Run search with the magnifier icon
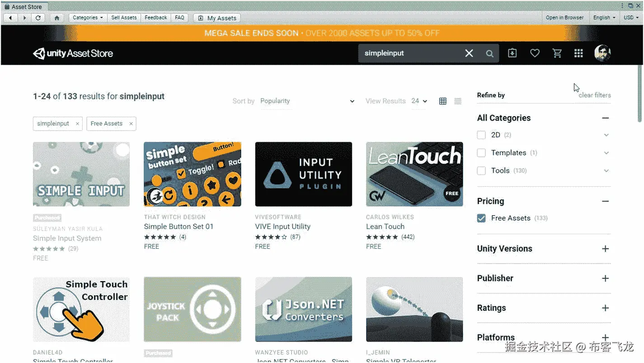The height and width of the screenshot is (363, 644). tap(489, 53)
